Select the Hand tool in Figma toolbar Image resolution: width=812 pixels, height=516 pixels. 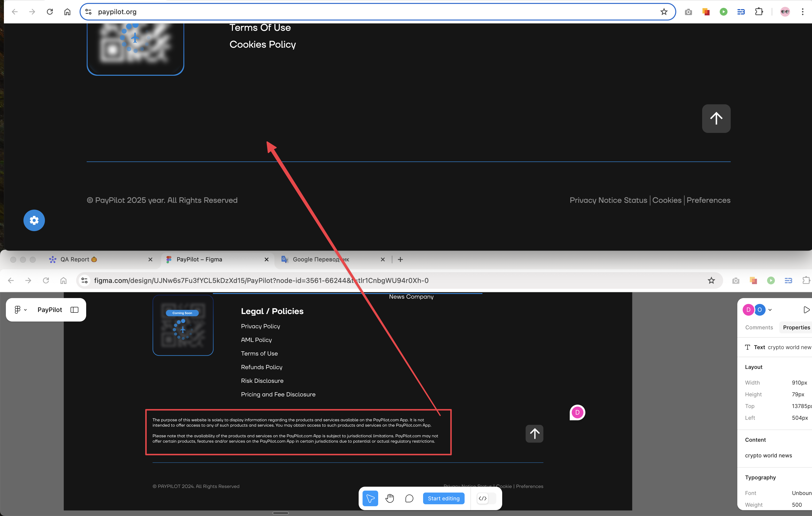[x=390, y=498]
